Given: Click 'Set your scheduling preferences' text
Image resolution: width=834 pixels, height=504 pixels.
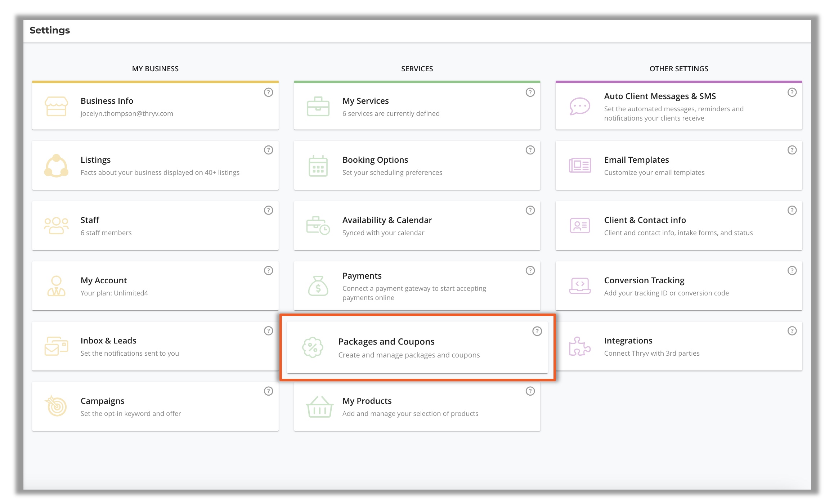Looking at the screenshot, I should pos(392,173).
